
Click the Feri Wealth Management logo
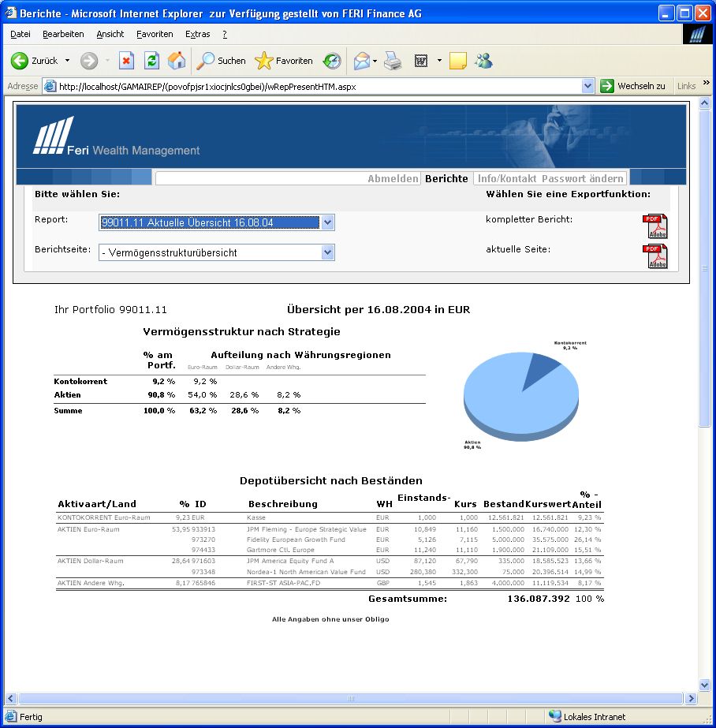(116, 136)
